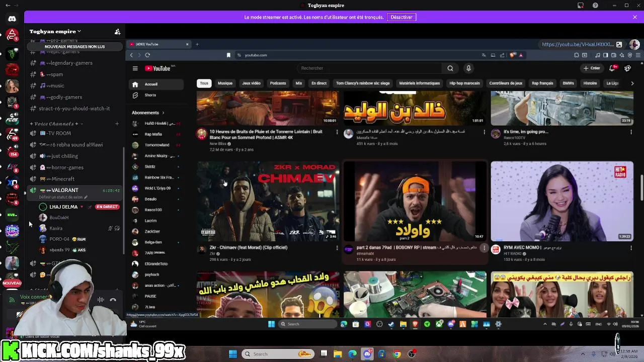Expand the Toghyan empire server dropdown
Viewport: 644px width, 362px height.
(55, 31)
